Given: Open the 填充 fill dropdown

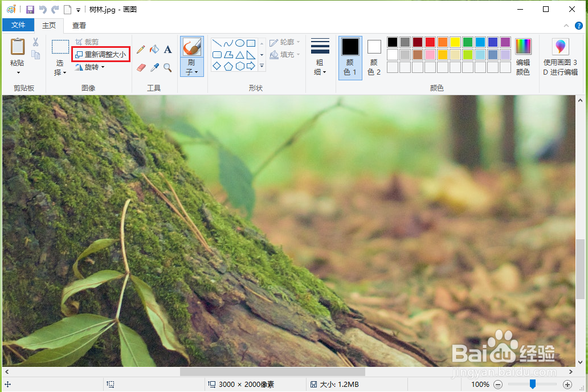Looking at the screenshot, I should 285,55.
